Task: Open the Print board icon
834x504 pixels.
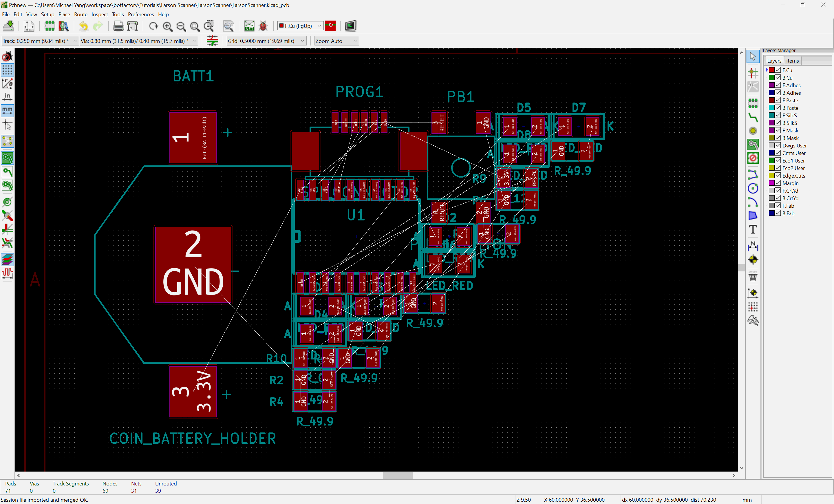Action: coord(118,26)
